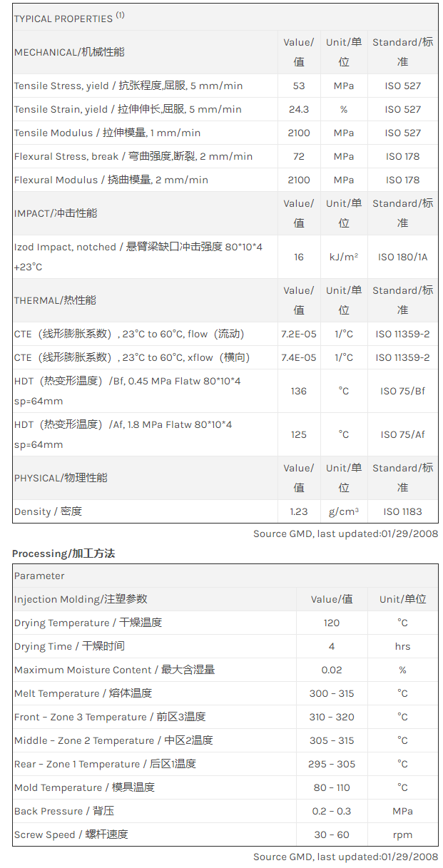Select the CTE flow value 7.2E-05
The height and width of the screenshot is (868, 443).
tap(298, 334)
